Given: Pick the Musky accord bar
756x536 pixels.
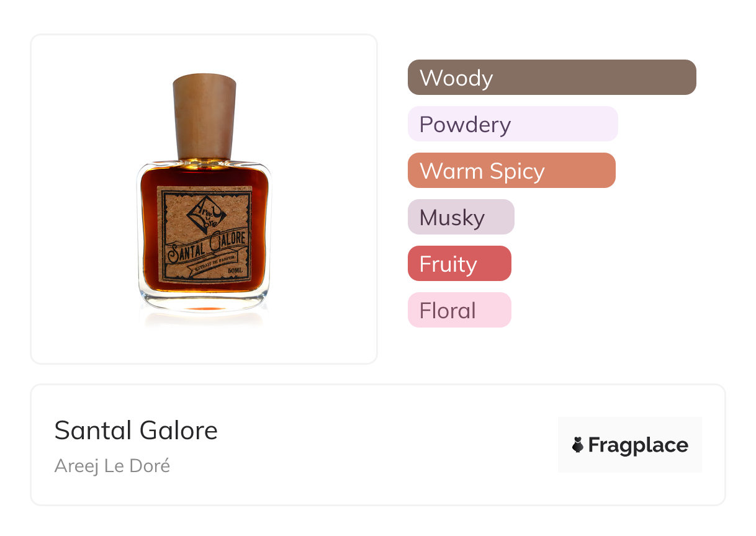Looking at the screenshot, I should coord(461,217).
